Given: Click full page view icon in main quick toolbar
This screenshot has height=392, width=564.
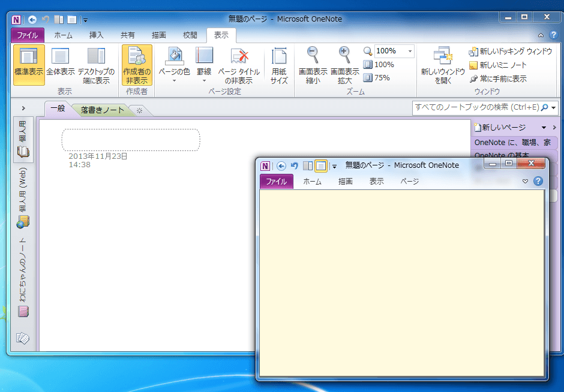Looking at the screenshot, I should (72, 19).
